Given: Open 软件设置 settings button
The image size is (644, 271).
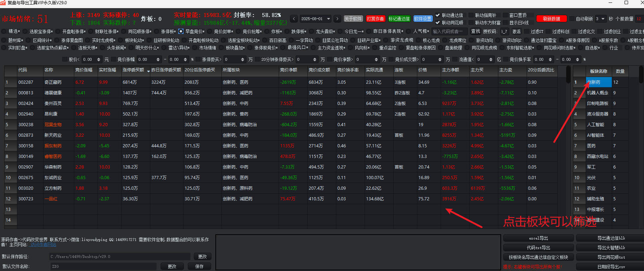Looking at the screenshot, I should point(423,19).
